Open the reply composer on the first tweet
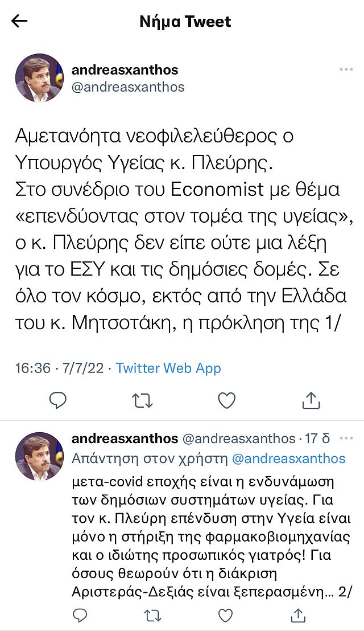 point(59,401)
